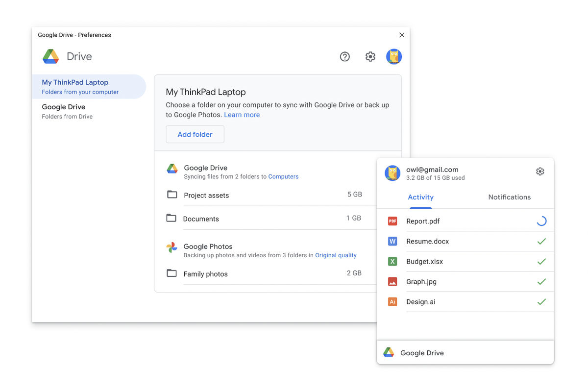Select the Activity tab
Screen dimensions: 588x392
tap(420, 197)
